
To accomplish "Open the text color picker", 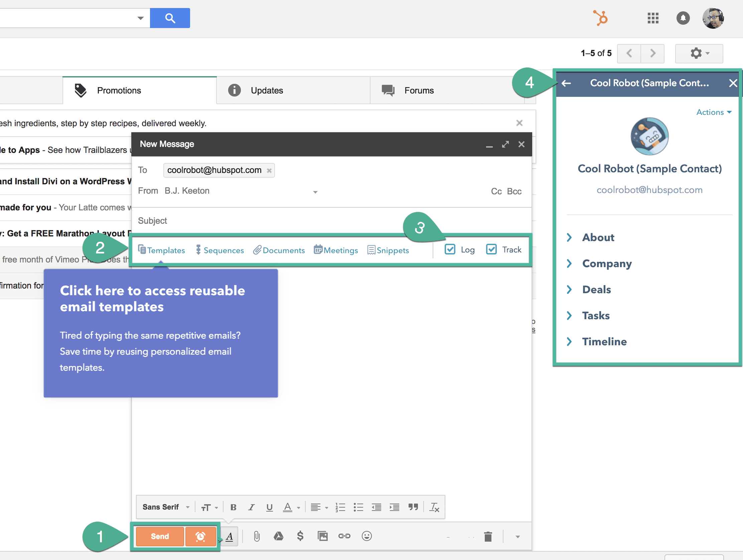I will coord(291,508).
